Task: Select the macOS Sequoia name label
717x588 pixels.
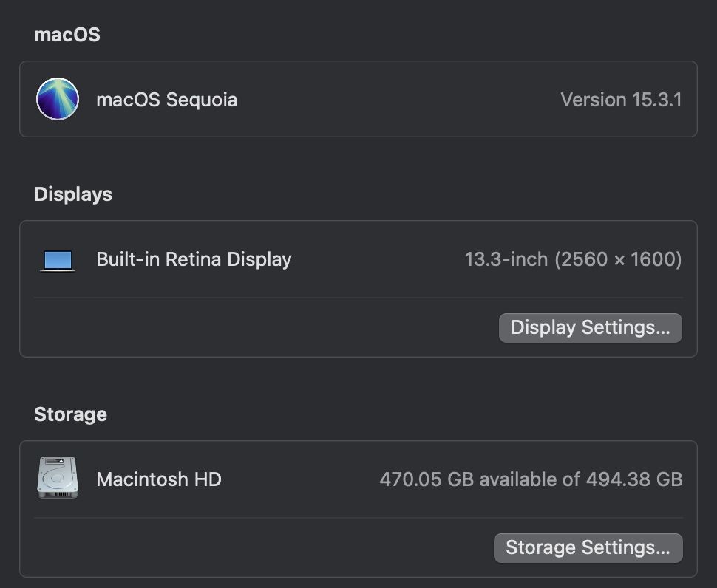Action: coord(167,100)
